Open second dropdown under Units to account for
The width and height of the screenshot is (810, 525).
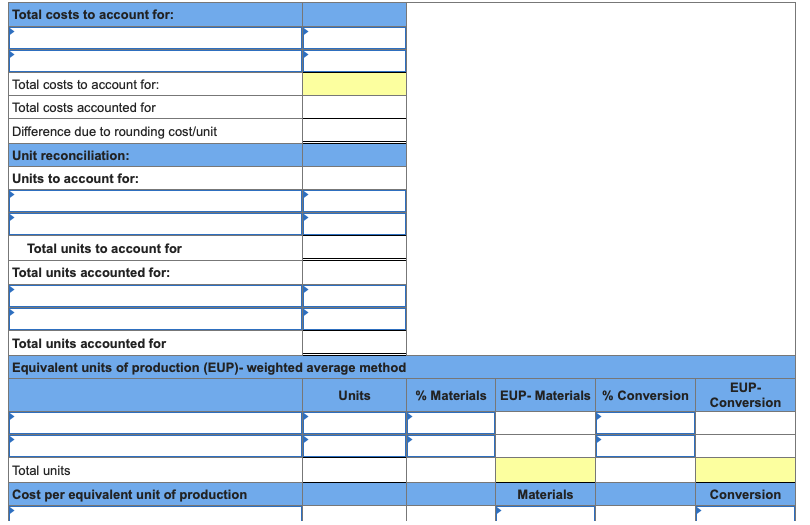point(155,224)
